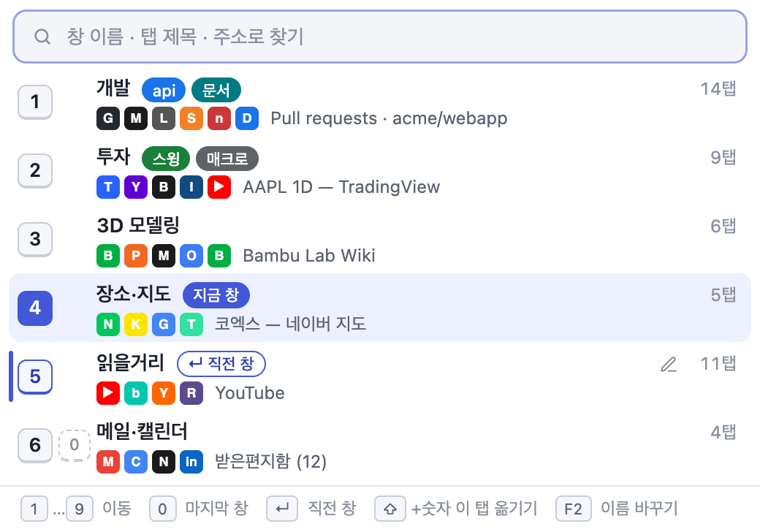Screen dimensions: 760x532
Task: Click number key 5 for 읽을거리 window
Action: coord(35,376)
